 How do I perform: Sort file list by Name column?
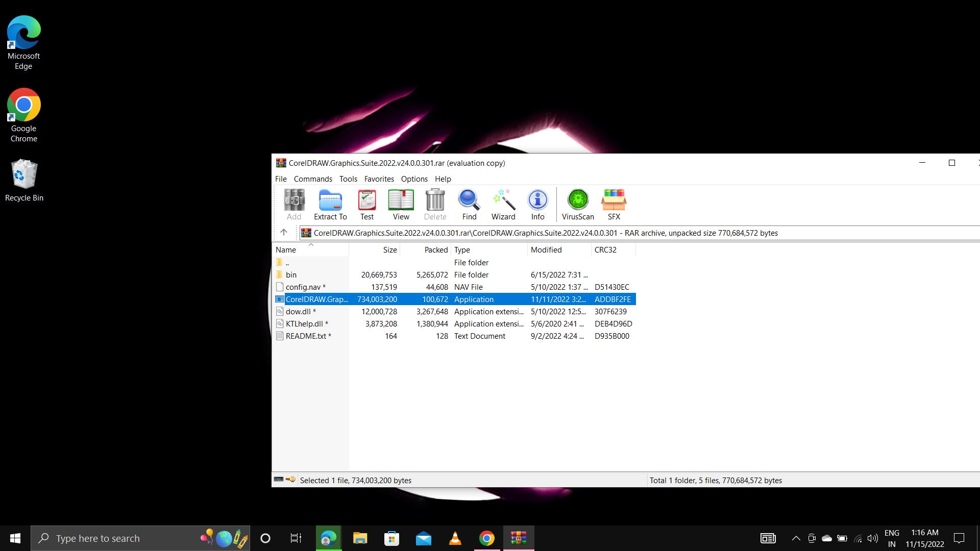(x=286, y=250)
